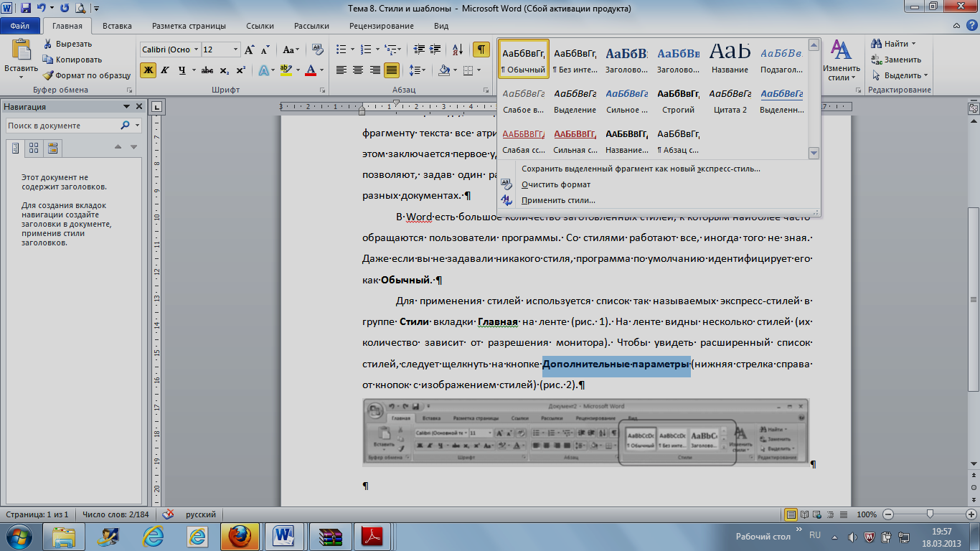Viewport: 980px width, 551px height.
Task: Open the font name dropdown Calibri
Action: 196,50
